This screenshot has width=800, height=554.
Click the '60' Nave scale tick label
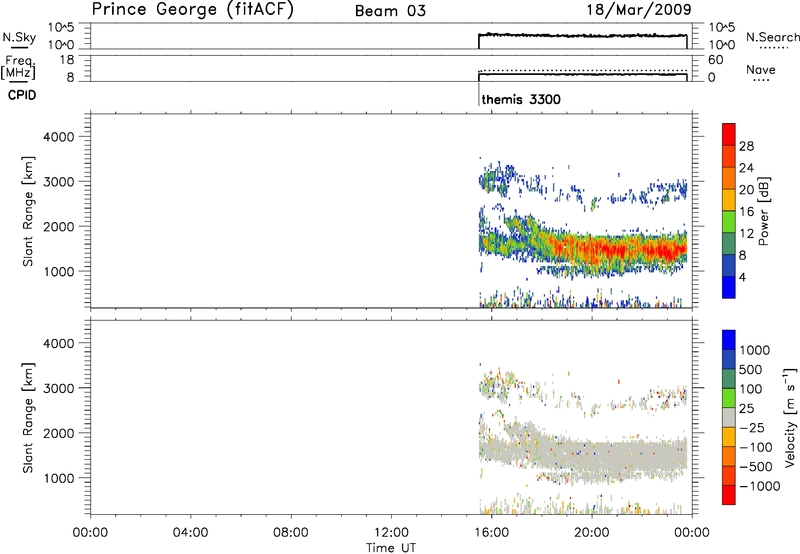coord(715,60)
